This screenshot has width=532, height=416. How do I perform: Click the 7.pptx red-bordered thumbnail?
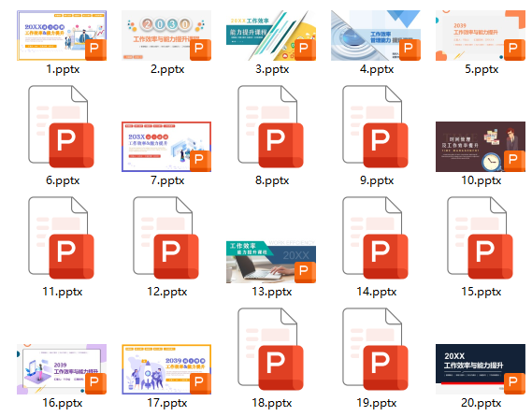pos(166,147)
